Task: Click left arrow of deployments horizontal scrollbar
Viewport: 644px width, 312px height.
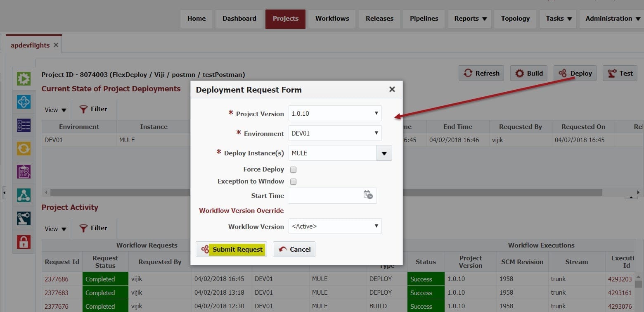Action: (46, 193)
